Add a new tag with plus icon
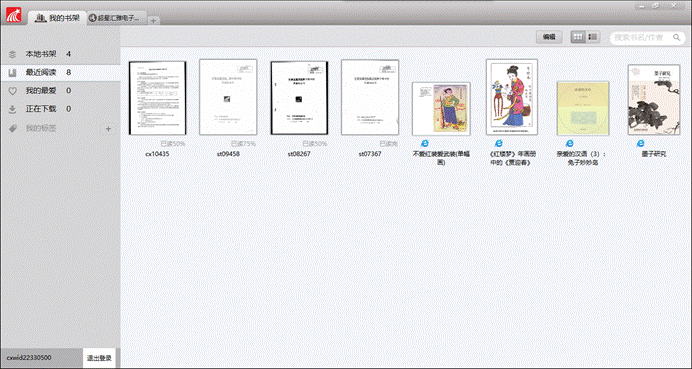This screenshot has width=692, height=369. tap(109, 129)
